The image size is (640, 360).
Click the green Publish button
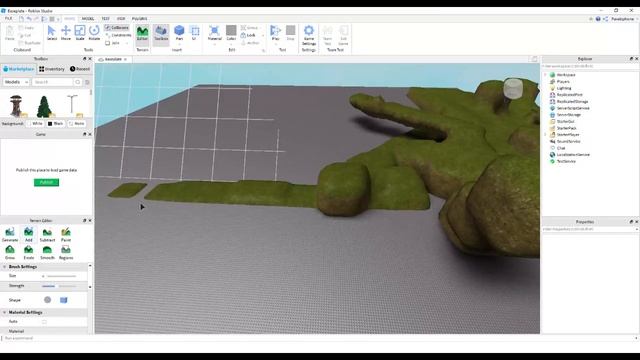[x=46, y=182]
